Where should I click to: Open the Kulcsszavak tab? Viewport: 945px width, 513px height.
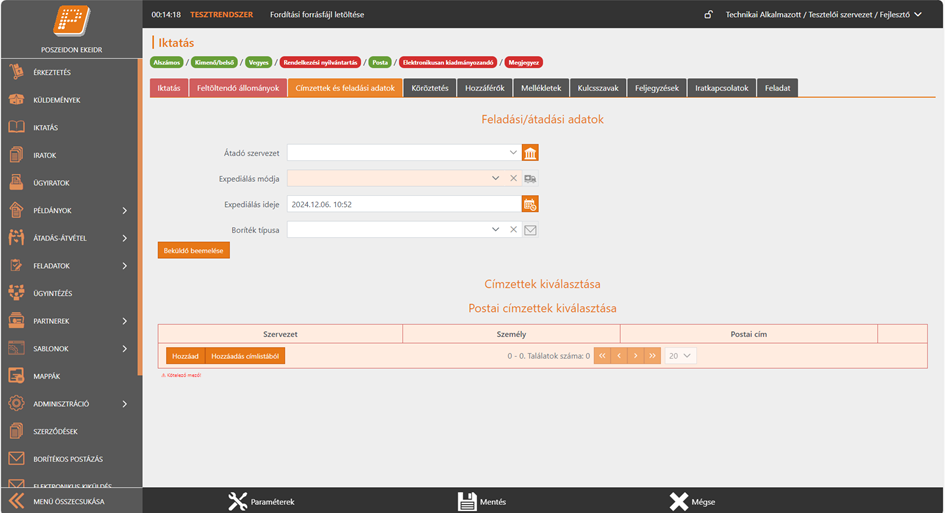(598, 88)
